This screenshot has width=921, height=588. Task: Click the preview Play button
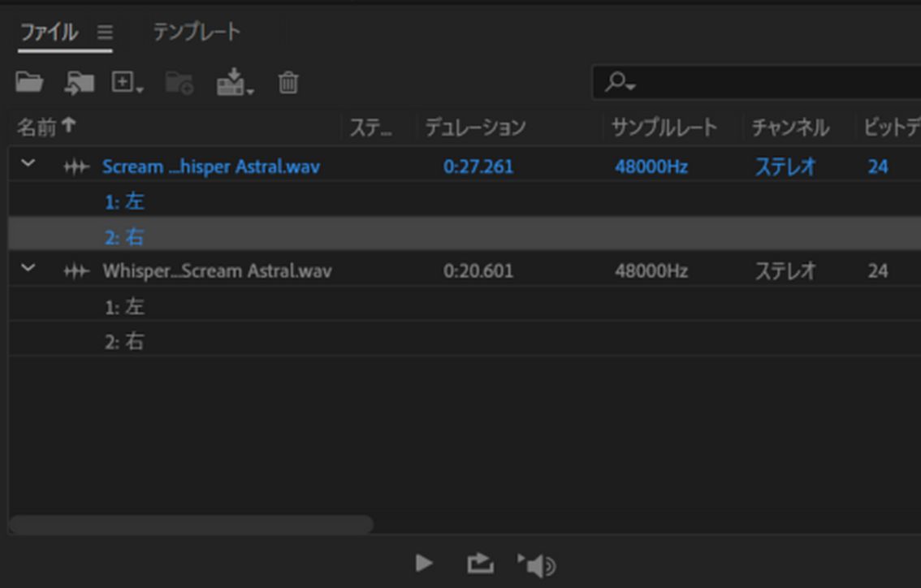pyautogui.click(x=423, y=564)
